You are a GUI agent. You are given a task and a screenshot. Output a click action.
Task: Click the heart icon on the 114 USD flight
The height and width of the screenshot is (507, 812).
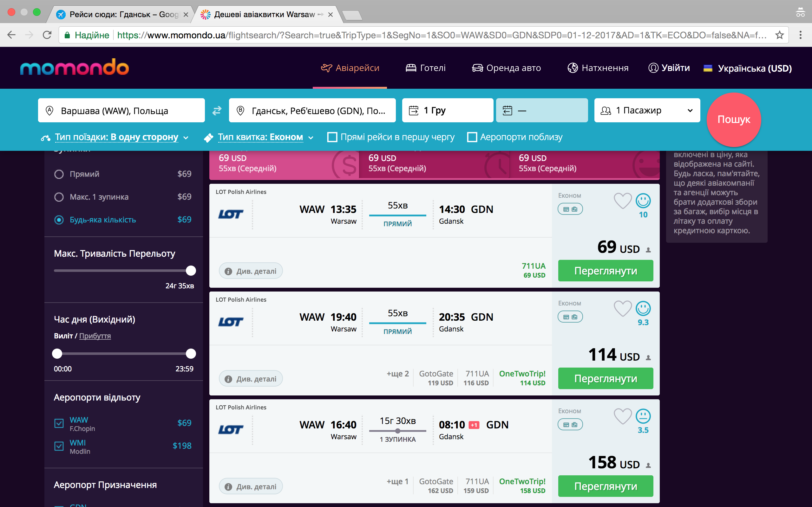coord(622,309)
